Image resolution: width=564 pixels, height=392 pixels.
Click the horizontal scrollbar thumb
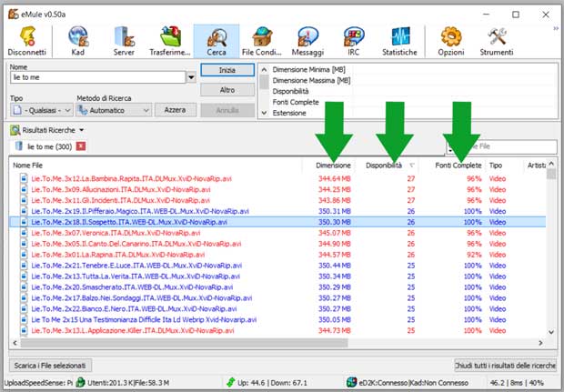184,343
